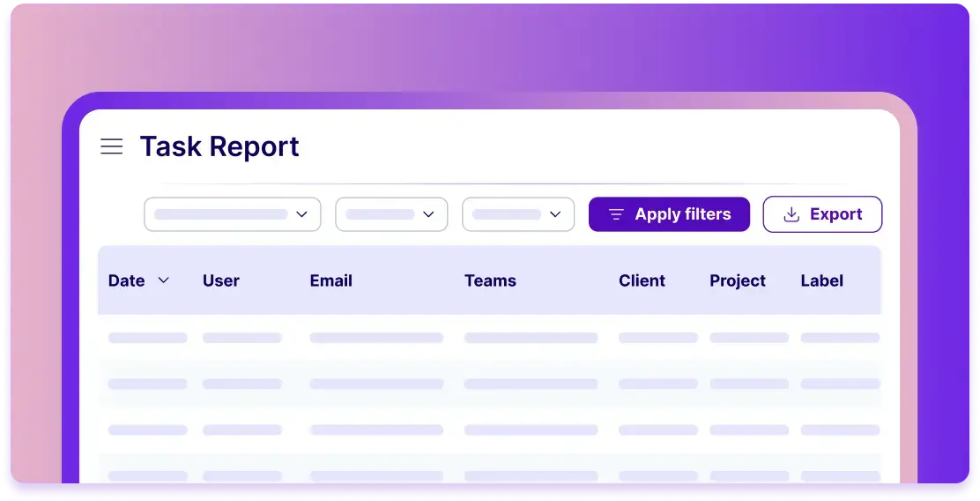980x501 pixels.
Task: Select the Label column header
Action: click(x=821, y=280)
